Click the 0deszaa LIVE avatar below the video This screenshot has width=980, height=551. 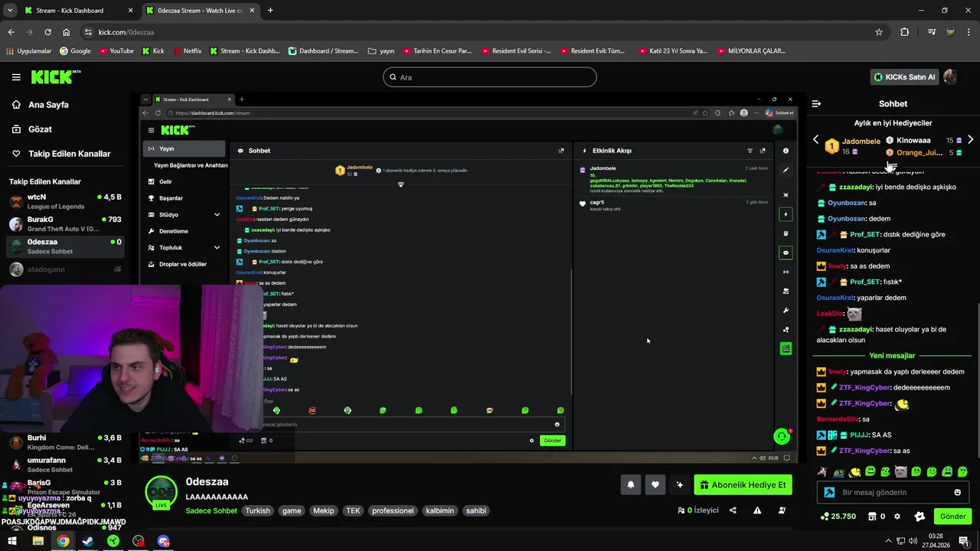click(x=162, y=493)
